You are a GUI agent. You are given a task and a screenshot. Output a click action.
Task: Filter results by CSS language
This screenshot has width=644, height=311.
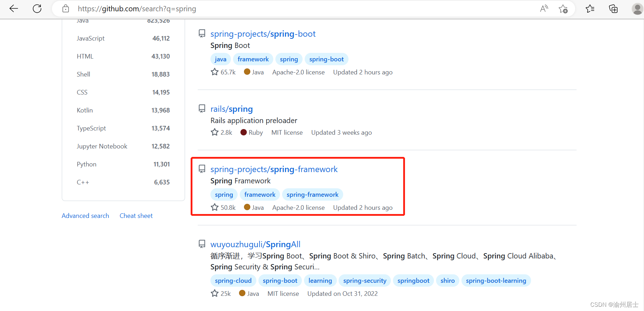click(x=123, y=92)
